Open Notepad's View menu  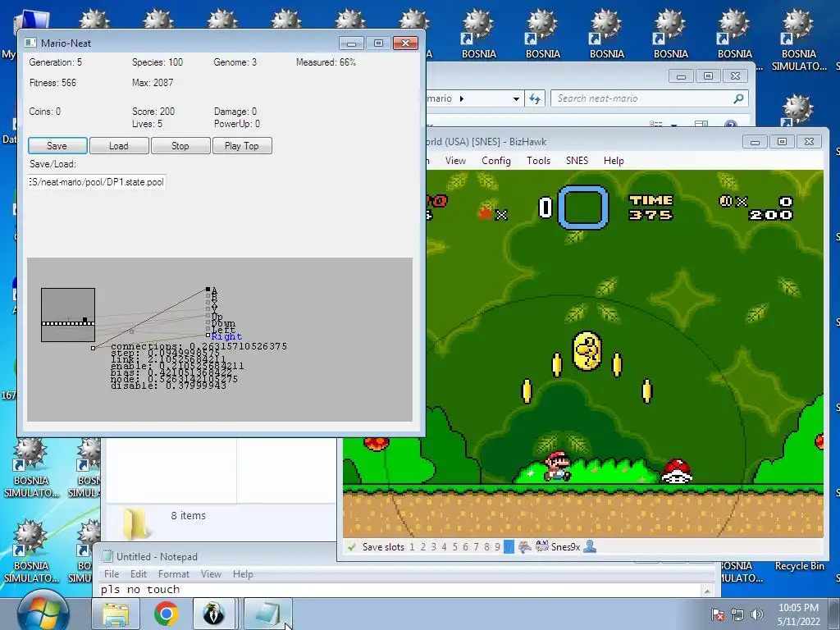[x=211, y=573]
